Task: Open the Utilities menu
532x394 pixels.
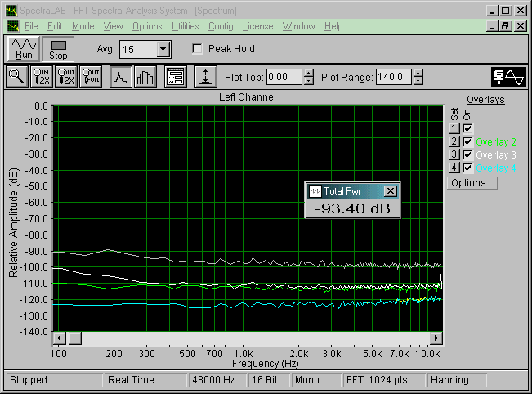Action: pos(186,26)
